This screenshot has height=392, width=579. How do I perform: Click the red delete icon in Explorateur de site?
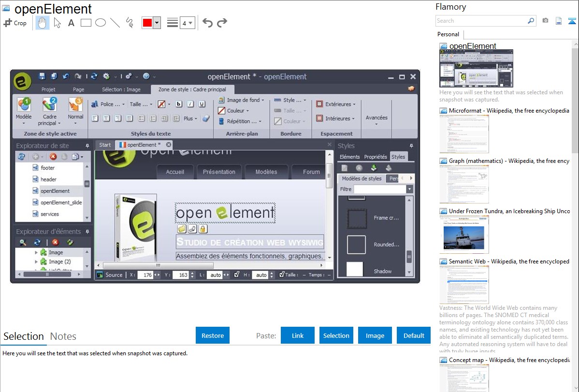pyautogui.click(x=53, y=157)
